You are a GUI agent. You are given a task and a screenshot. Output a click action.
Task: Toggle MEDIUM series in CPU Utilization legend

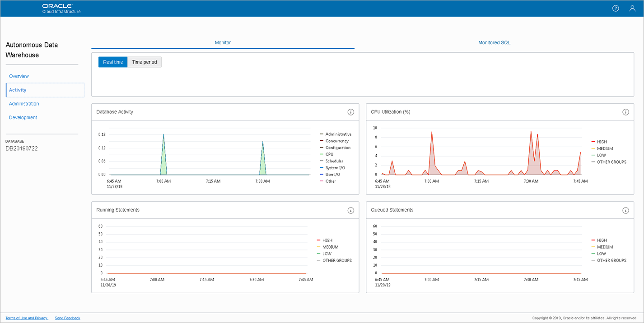(x=602, y=148)
